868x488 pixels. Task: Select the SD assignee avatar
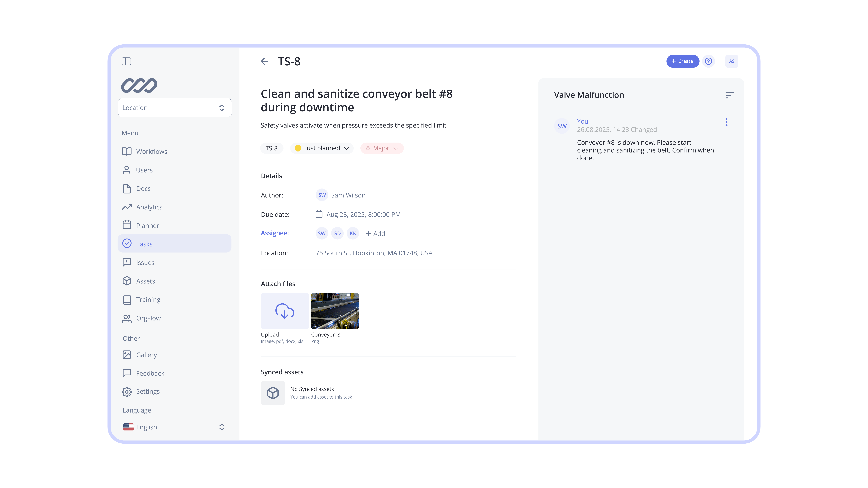click(337, 233)
